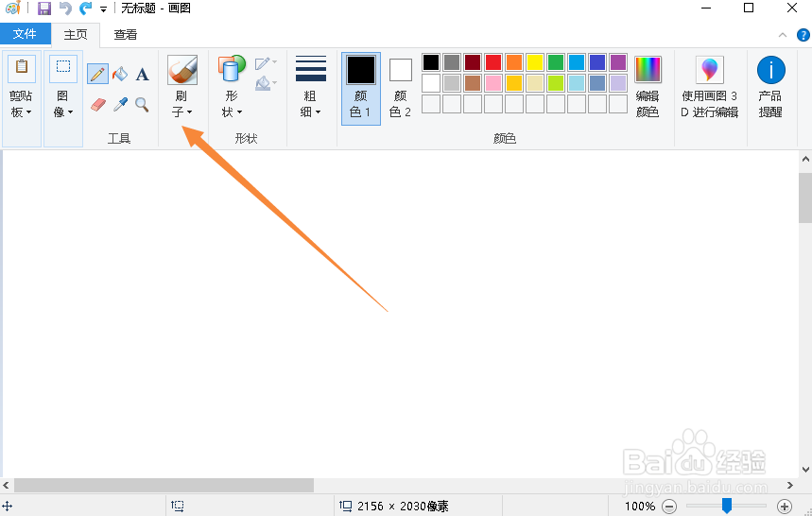Image resolution: width=812 pixels, height=516 pixels.
Task: Pick the indigo blue color swatch
Action: click(x=597, y=62)
